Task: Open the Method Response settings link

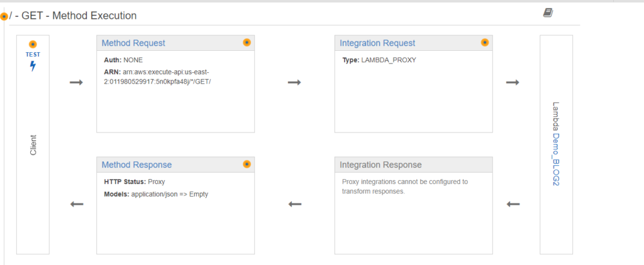Action: (136, 165)
